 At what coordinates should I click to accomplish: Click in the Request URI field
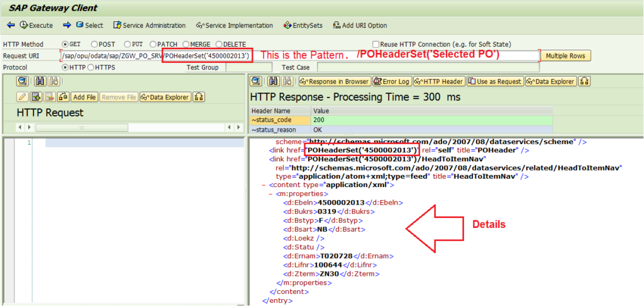point(299,55)
